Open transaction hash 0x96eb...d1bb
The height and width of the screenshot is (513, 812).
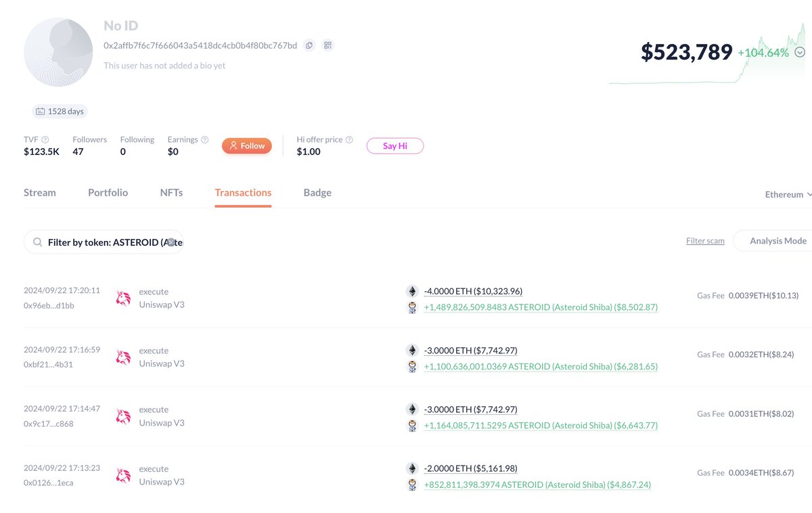click(49, 305)
